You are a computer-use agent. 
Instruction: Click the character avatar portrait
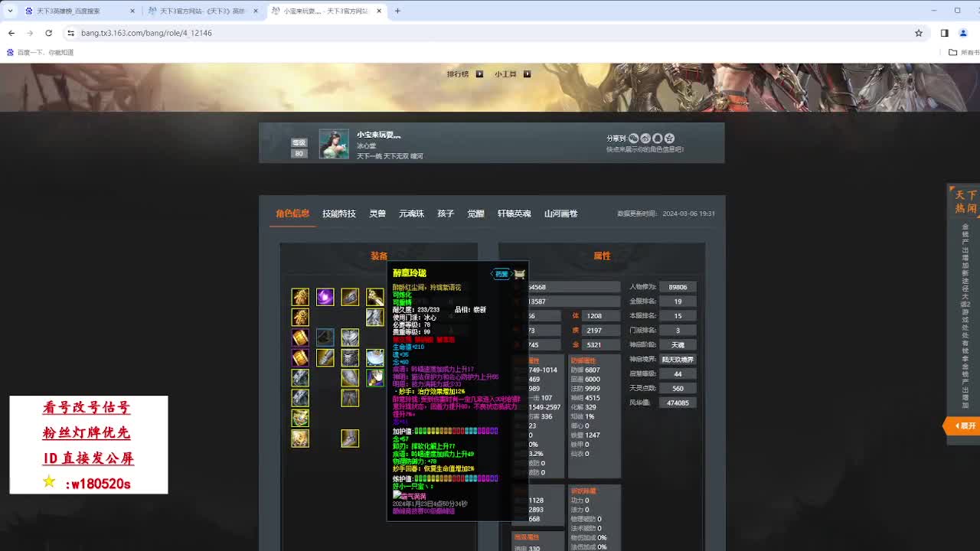tap(334, 143)
